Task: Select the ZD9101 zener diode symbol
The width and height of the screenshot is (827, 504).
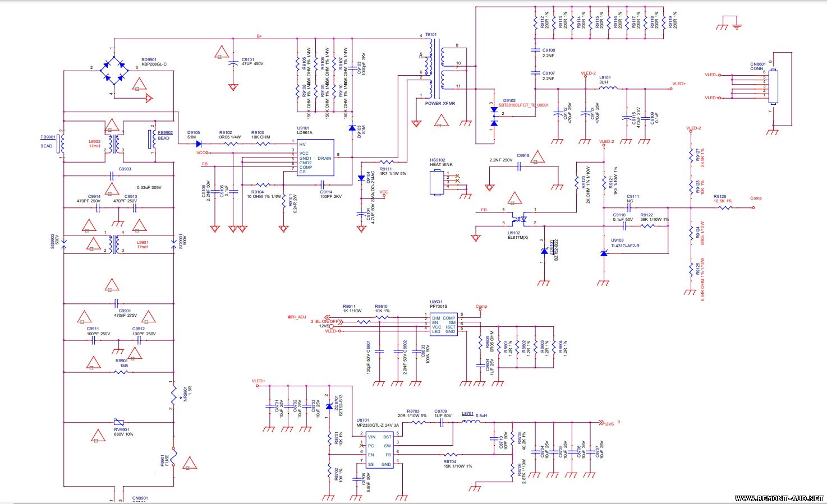Action: point(544,251)
